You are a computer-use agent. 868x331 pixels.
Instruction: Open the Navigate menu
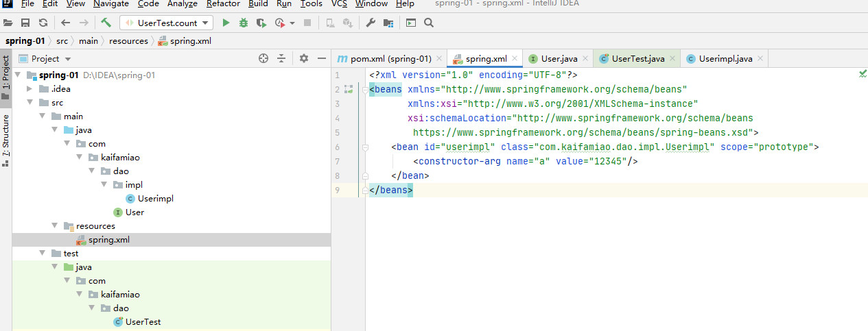pos(111,3)
